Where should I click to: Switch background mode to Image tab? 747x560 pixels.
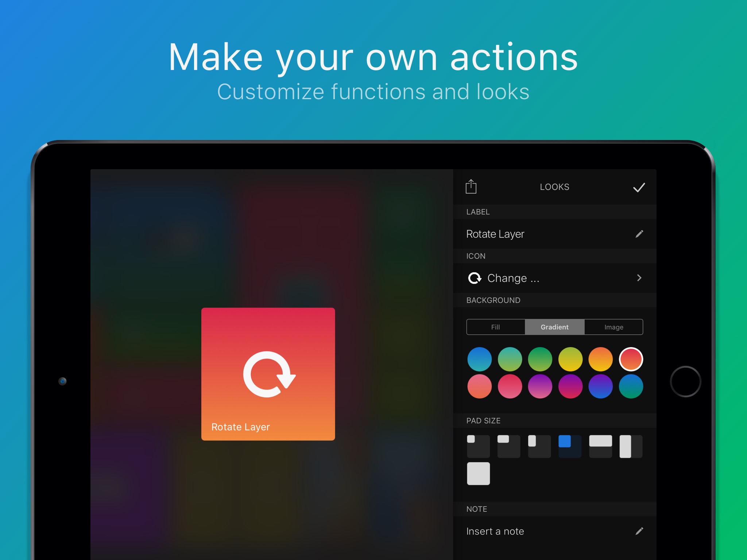(614, 327)
